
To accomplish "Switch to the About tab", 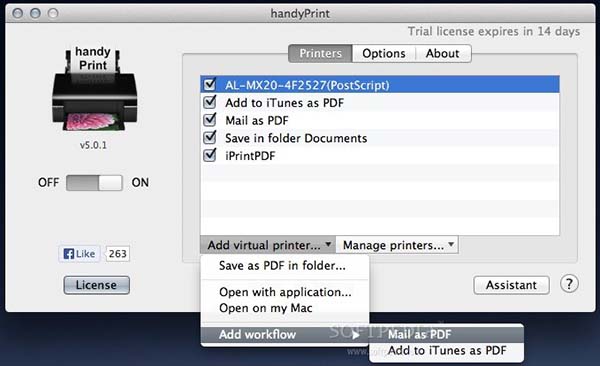I will pos(443,53).
